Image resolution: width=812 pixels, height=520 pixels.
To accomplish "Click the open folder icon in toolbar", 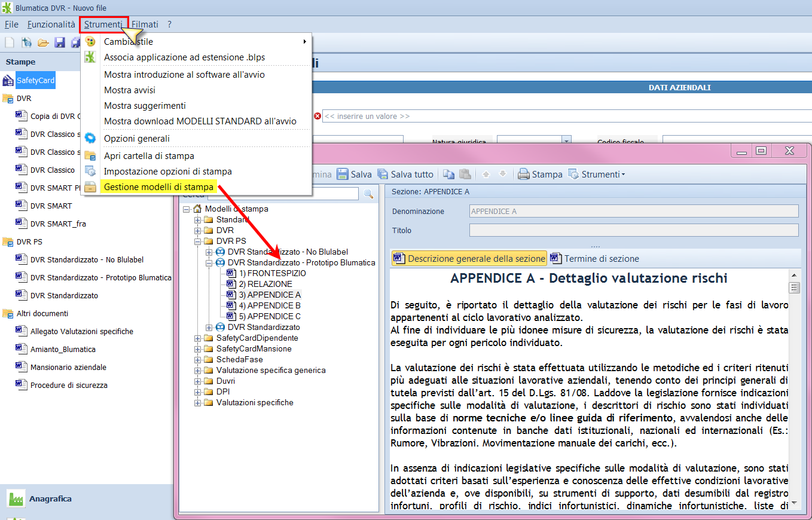I will [x=43, y=42].
